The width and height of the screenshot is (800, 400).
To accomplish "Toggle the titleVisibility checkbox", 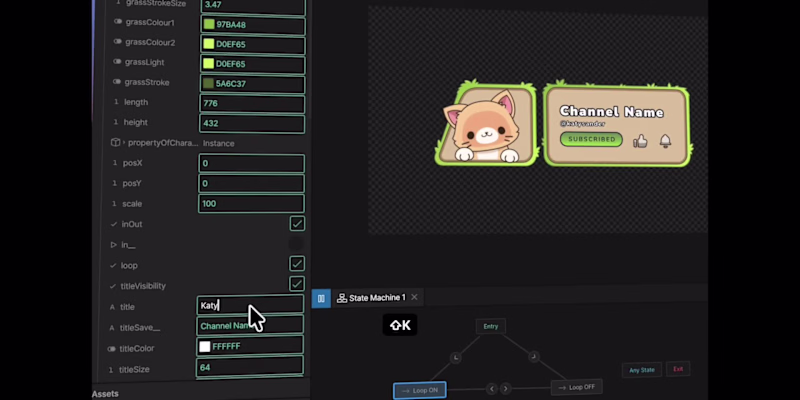I will point(297,284).
